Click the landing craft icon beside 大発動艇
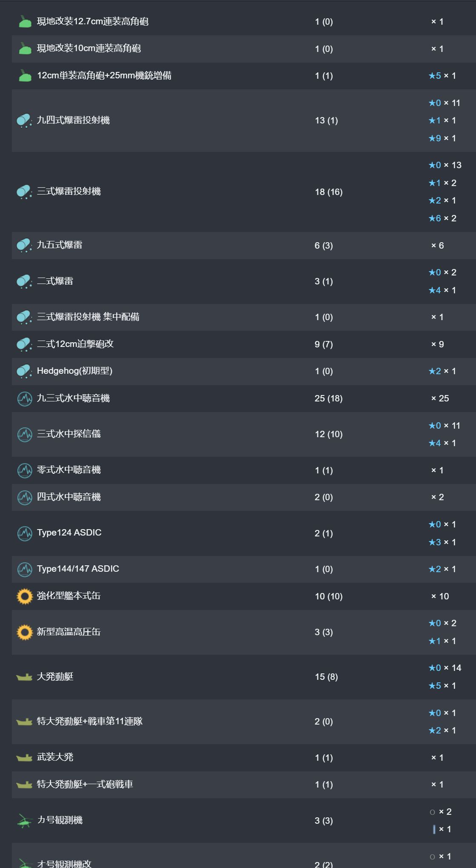Screen dimensions: 476x868 24,677
